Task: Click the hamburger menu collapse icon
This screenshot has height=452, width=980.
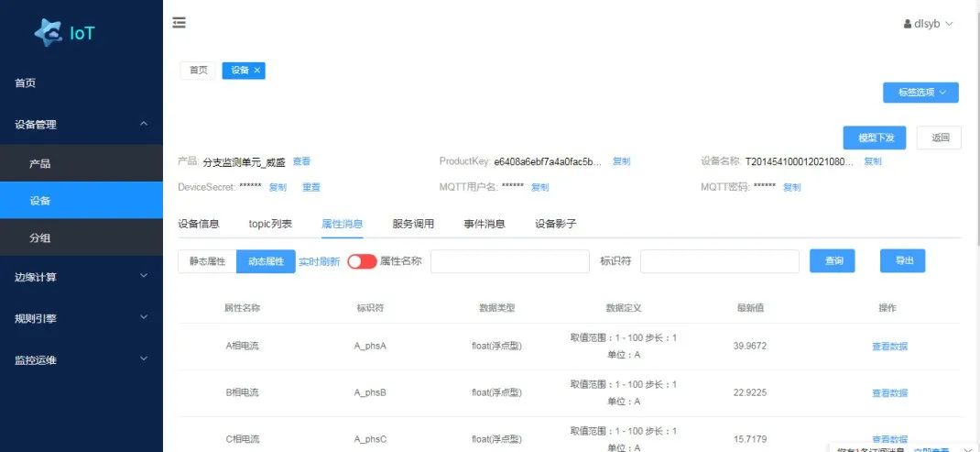Action: (180, 23)
